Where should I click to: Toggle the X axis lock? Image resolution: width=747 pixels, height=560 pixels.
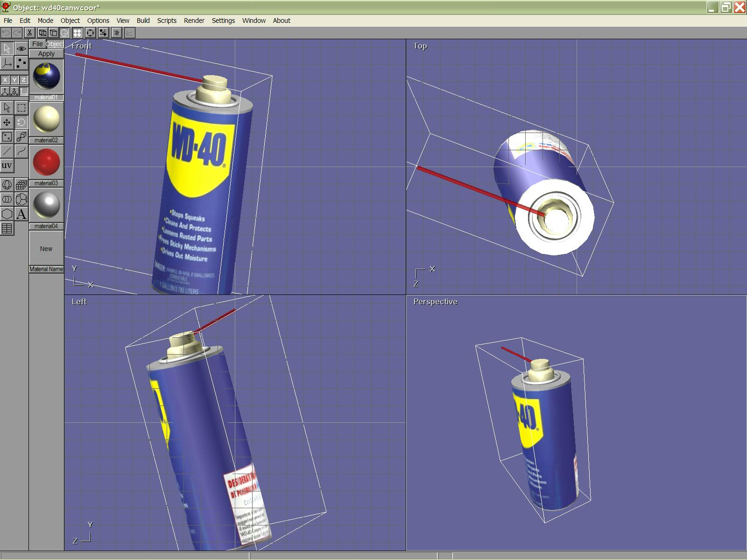pyautogui.click(x=5, y=80)
